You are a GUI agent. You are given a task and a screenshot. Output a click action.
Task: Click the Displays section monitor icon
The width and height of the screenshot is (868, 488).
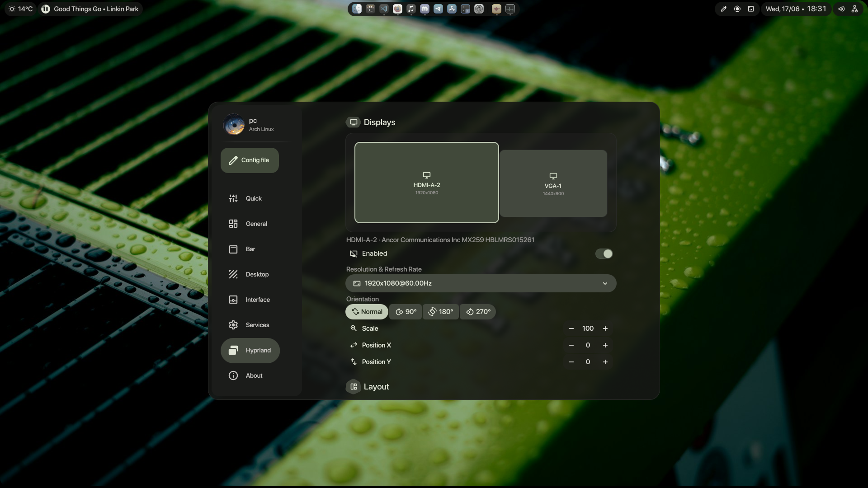pyautogui.click(x=354, y=122)
